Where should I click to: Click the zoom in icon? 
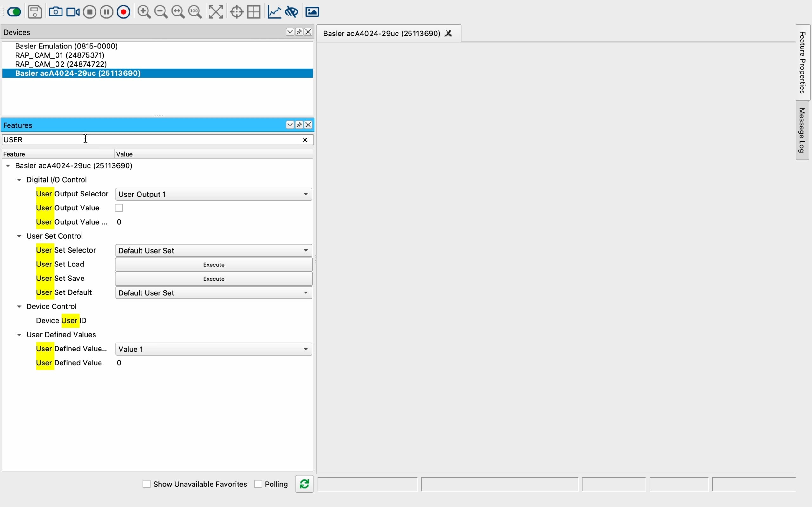(x=144, y=12)
